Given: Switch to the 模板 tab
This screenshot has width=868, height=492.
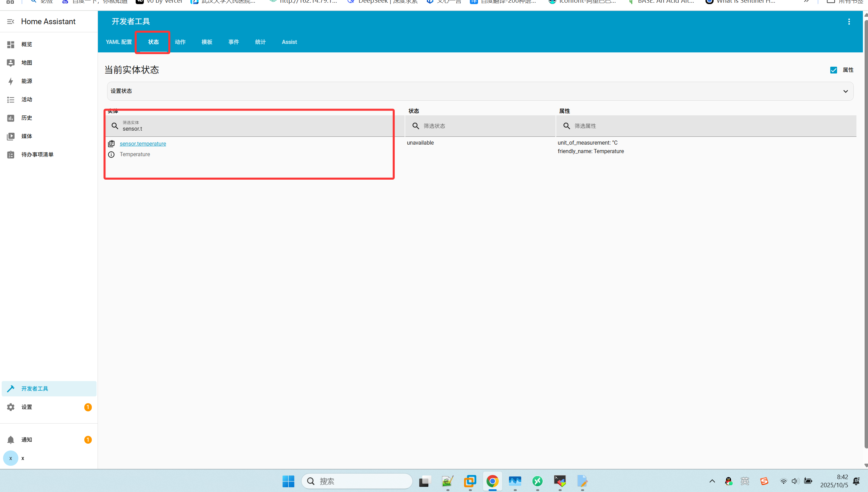Looking at the screenshot, I should (207, 42).
